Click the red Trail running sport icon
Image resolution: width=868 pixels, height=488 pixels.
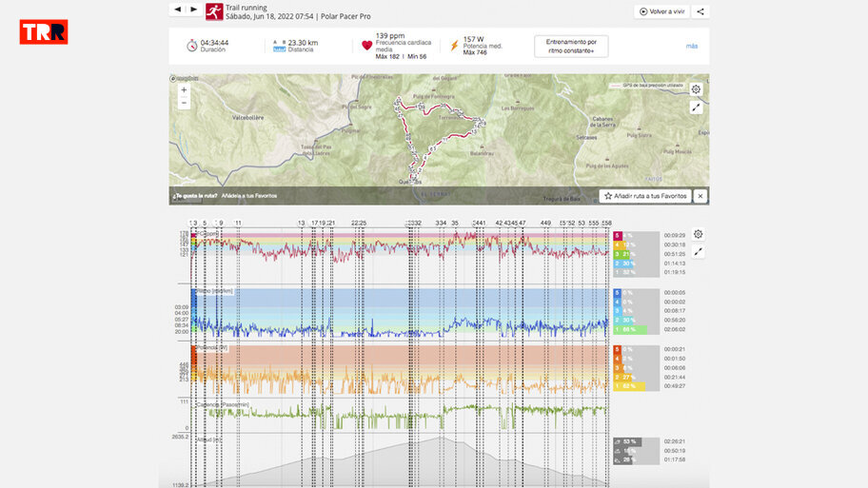[214, 11]
